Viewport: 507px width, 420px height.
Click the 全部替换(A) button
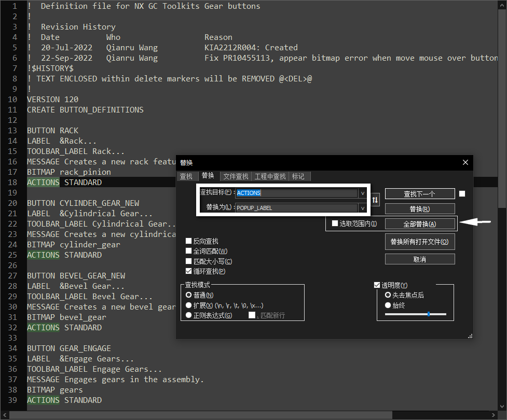tap(420, 224)
